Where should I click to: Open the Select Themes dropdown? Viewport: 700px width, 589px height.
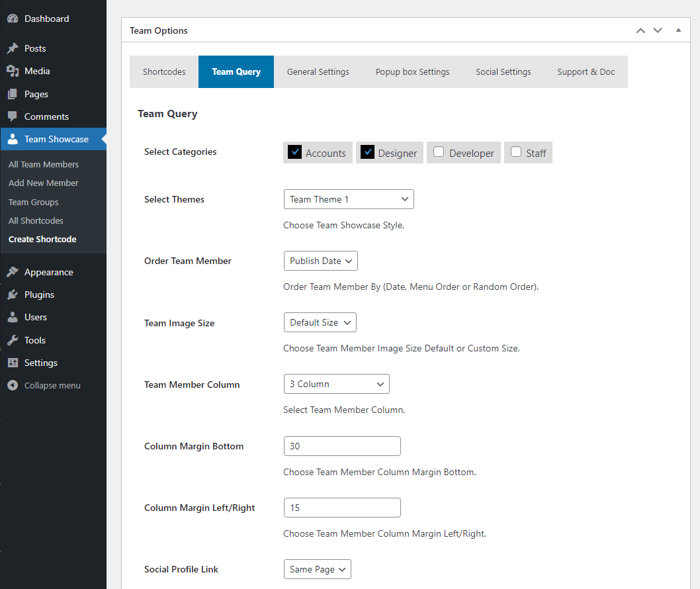tap(348, 199)
